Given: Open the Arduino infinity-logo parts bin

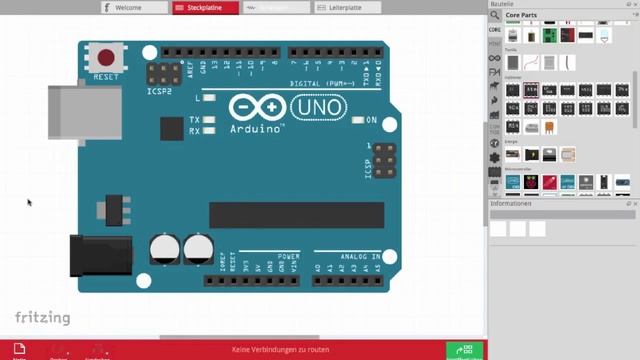Looking at the screenshot, I should (494, 58).
